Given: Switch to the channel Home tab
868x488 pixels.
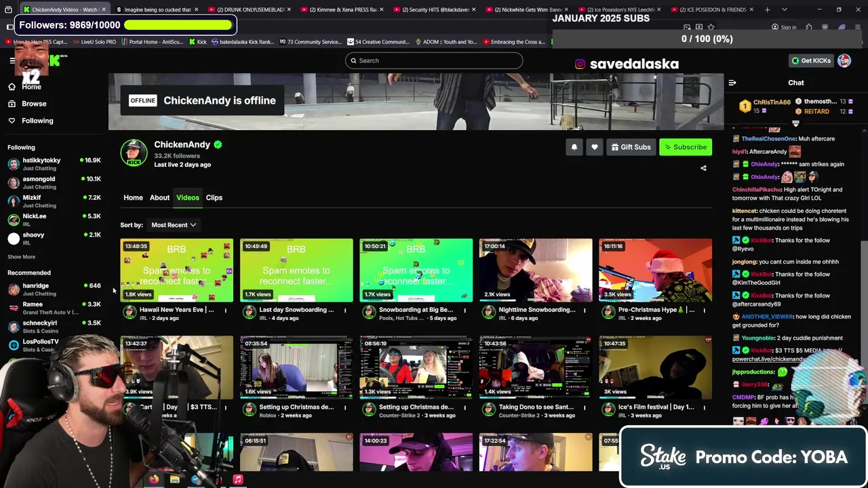Looking at the screenshot, I should [x=133, y=198].
